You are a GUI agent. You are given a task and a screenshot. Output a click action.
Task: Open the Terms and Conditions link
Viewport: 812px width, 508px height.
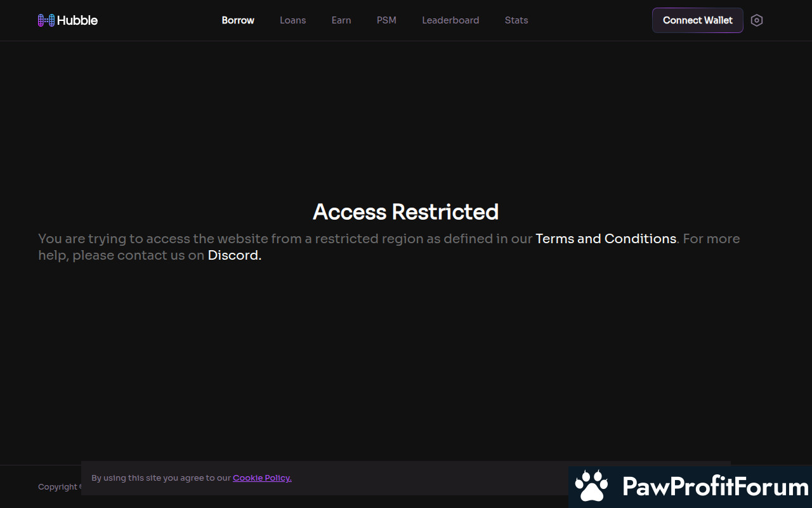606,239
